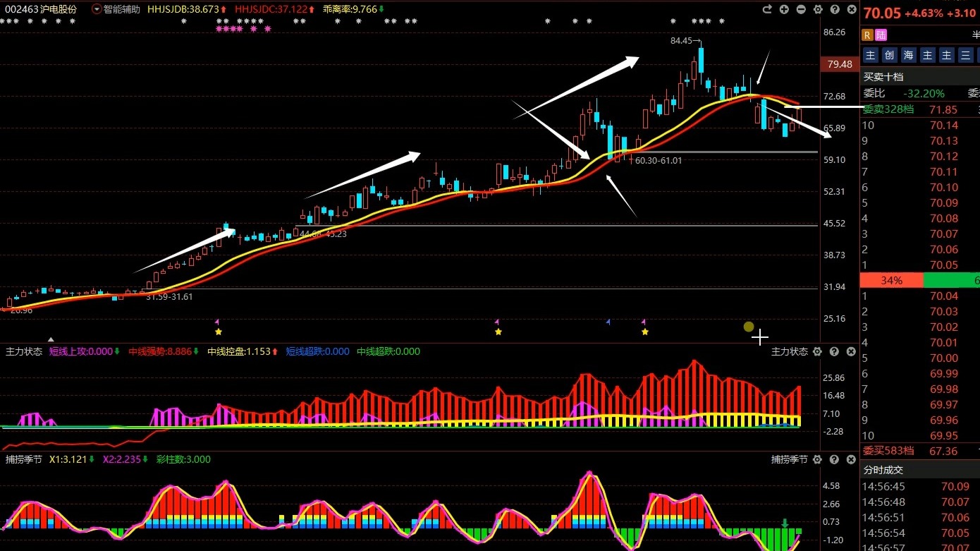The height and width of the screenshot is (551, 980).
Task: Zoom in main chart with plus icon
Action: point(784,9)
